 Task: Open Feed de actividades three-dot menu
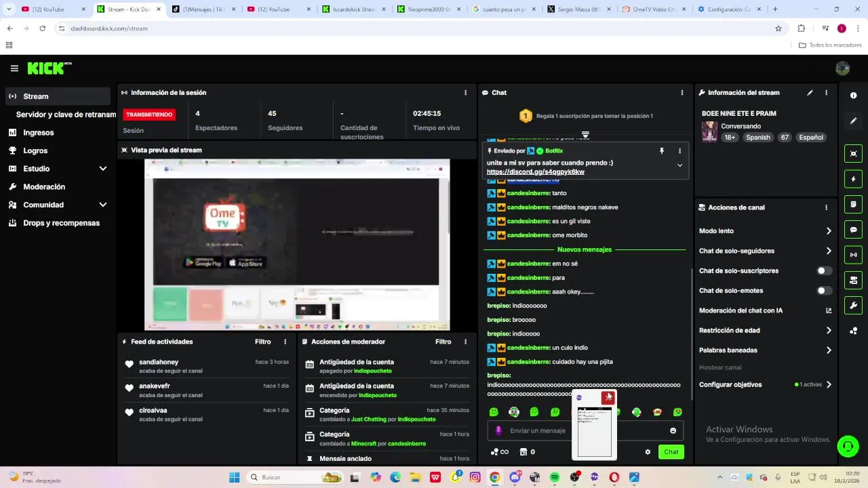285,342
